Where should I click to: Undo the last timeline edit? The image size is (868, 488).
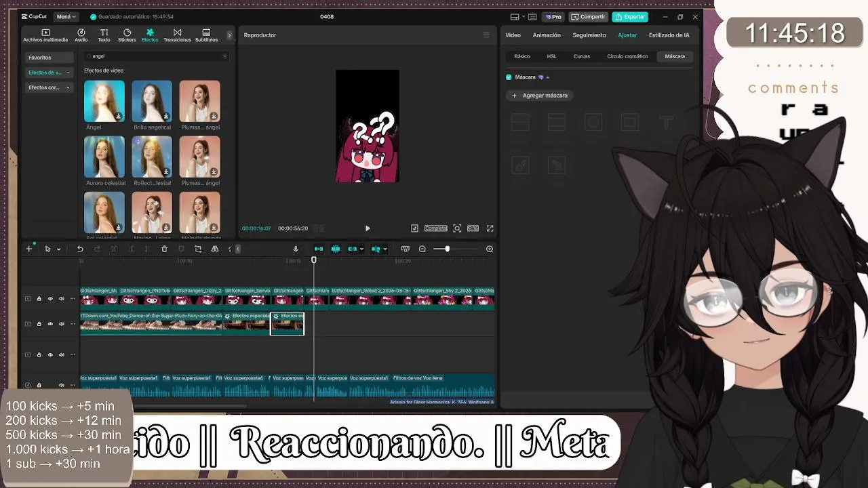click(80, 249)
